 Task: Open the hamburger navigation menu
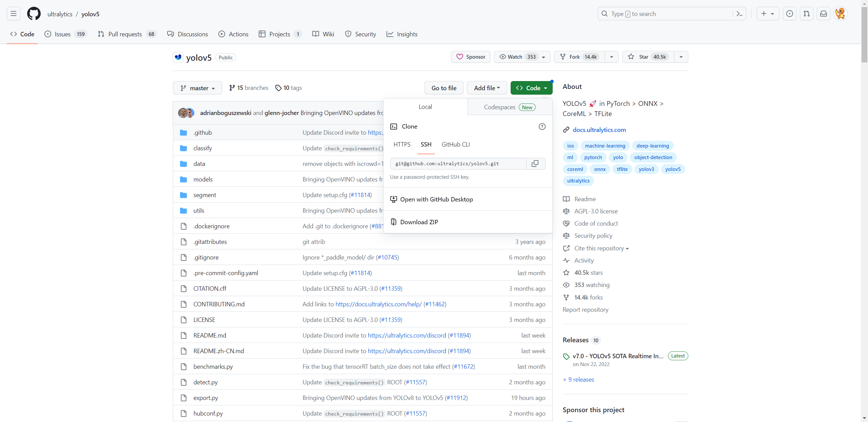click(x=14, y=14)
